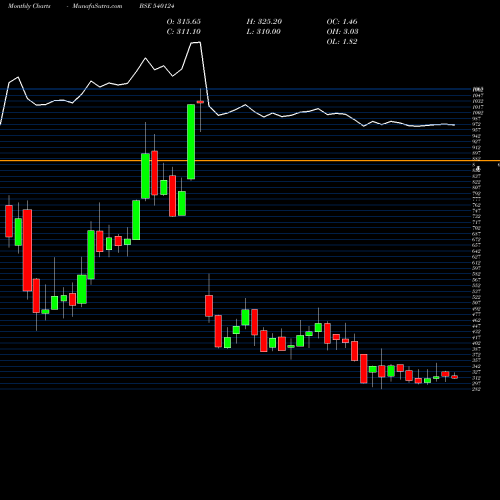Click the MunafaSutra.com text
Viewport: 500px width, 500px height.
[97, 6]
